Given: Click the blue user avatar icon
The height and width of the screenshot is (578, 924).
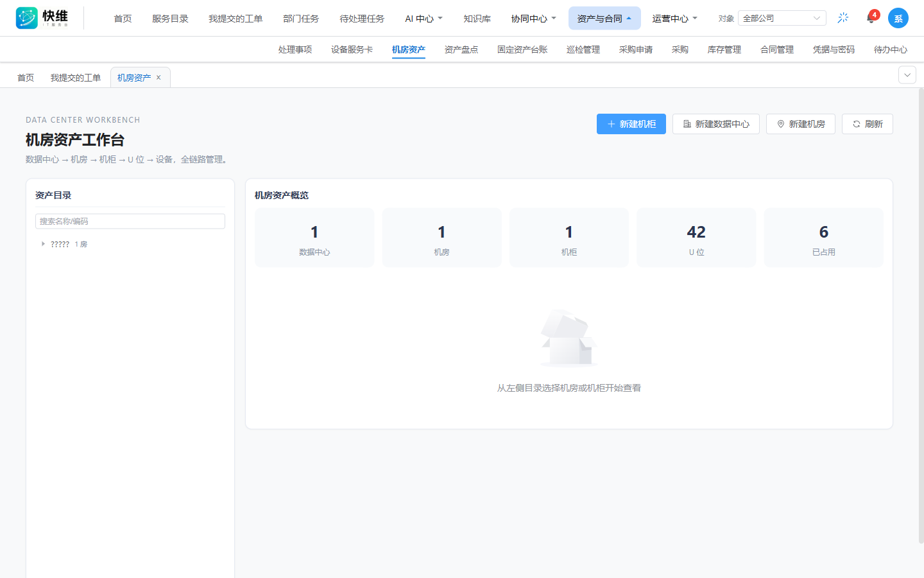Looking at the screenshot, I should [x=898, y=18].
